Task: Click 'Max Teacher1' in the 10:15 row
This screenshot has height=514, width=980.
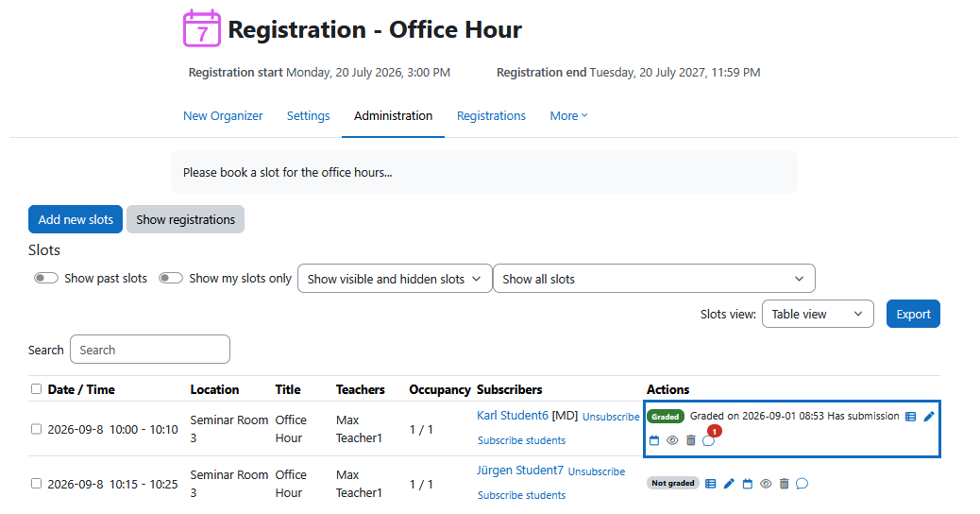Action: click(x=359, y=484)
